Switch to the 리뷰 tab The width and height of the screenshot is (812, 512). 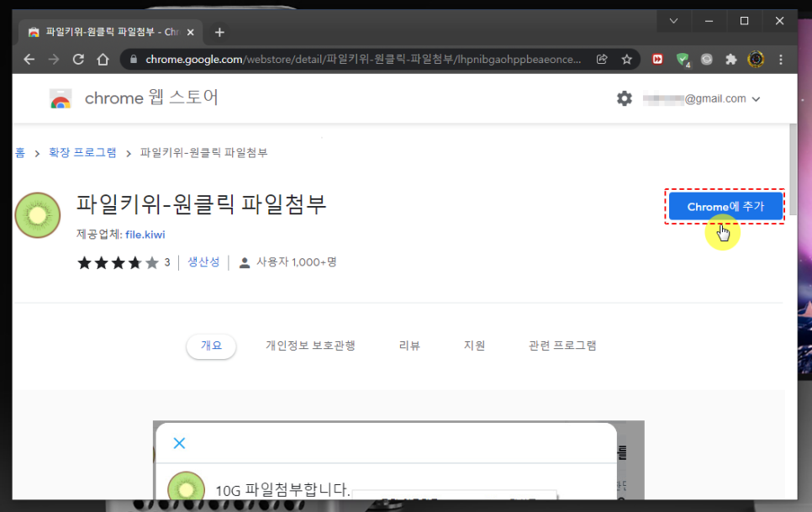click(409, 346)
